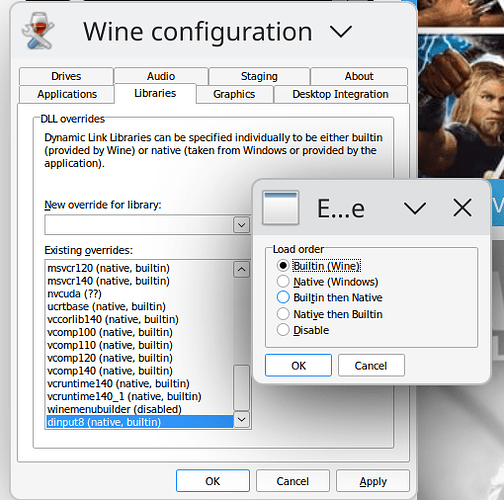Expand the Edit Override title chevron
Screen dimensions: 504x500
[x=415, y=208]
